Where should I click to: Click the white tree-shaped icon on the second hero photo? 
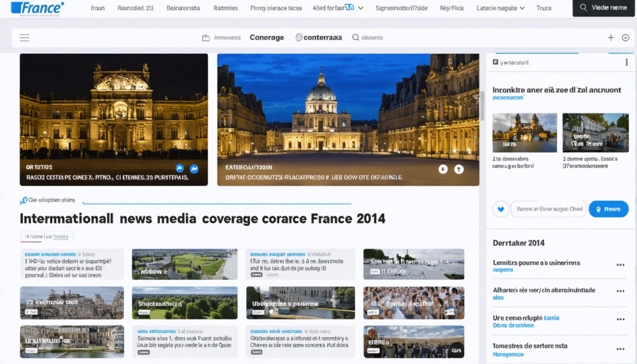pos(443,169)
